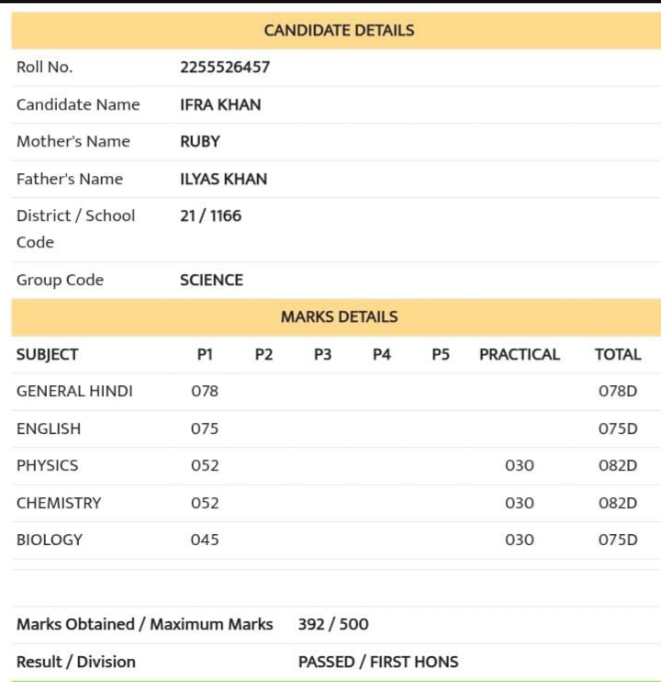Click the SUBJECT column header

(47, 355)
